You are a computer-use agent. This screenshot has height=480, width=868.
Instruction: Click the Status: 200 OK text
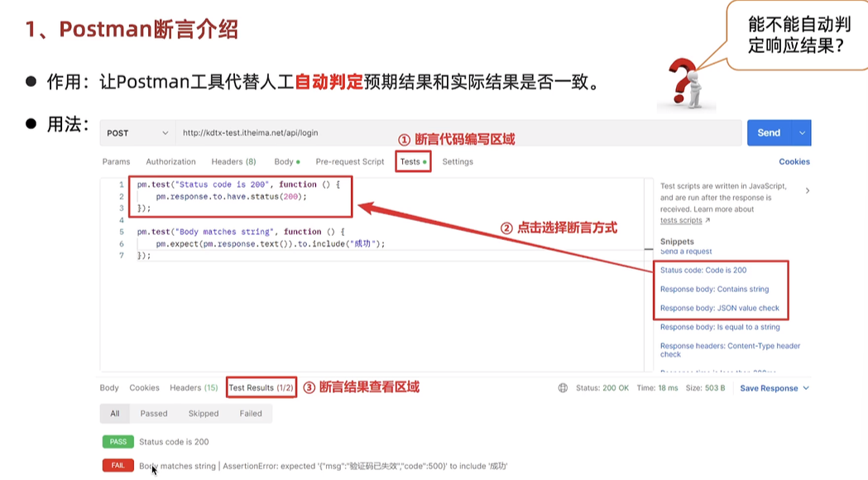602,388
